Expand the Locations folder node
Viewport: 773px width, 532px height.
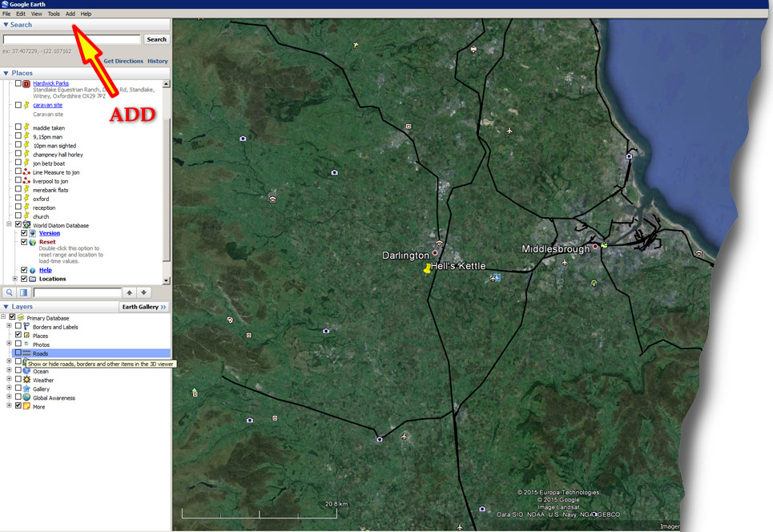tap(14, 279)
